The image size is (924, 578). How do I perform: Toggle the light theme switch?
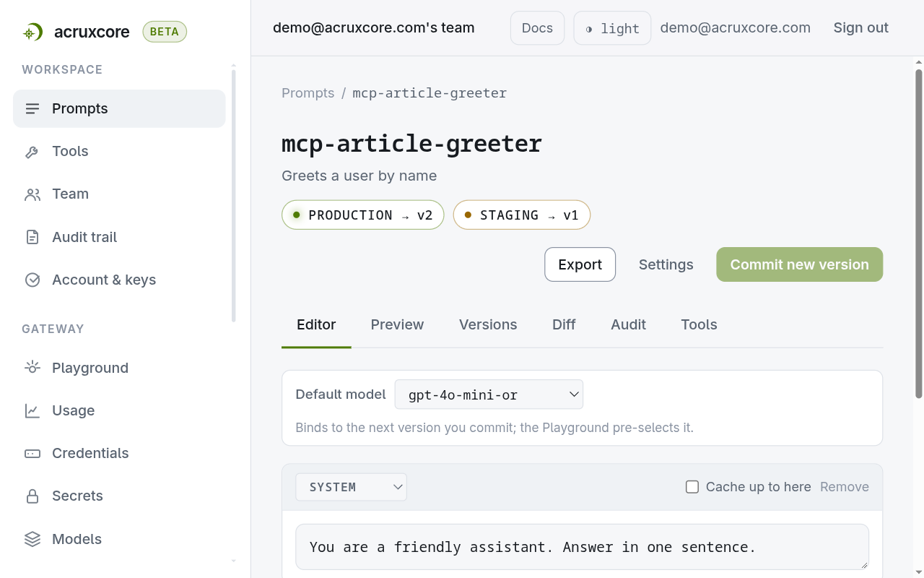[612, 28]
